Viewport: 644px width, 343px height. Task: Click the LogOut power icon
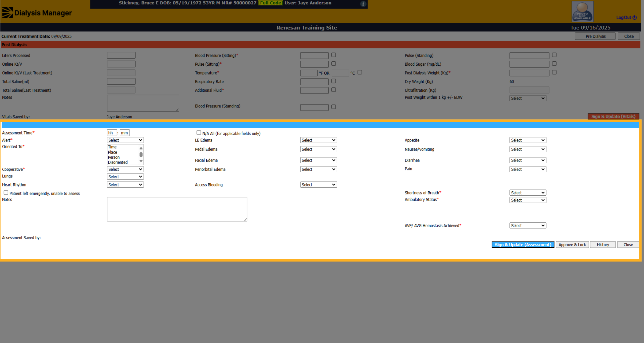(635, 17)
